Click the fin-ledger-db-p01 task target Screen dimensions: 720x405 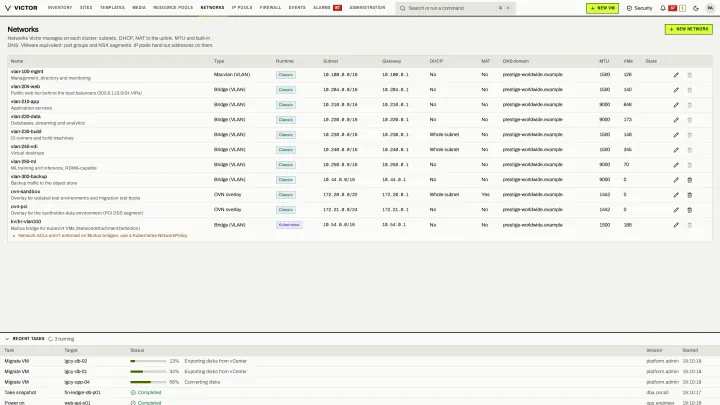coord(83,393)
